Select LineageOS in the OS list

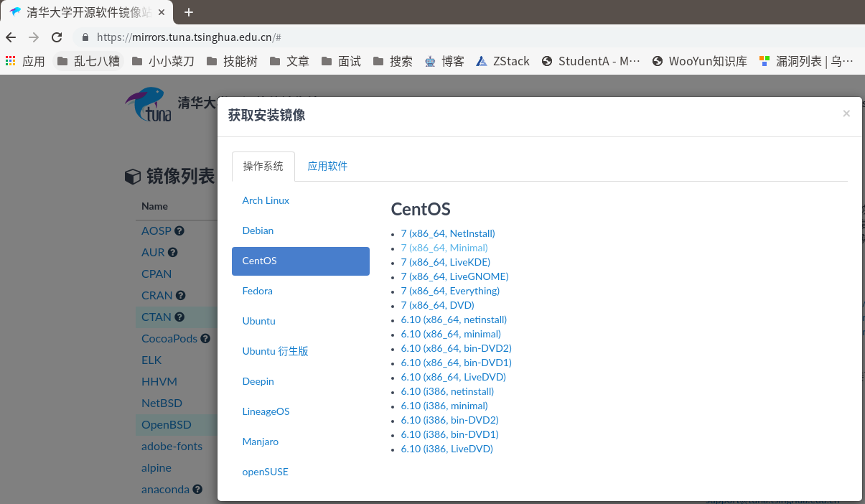(301, 412)
